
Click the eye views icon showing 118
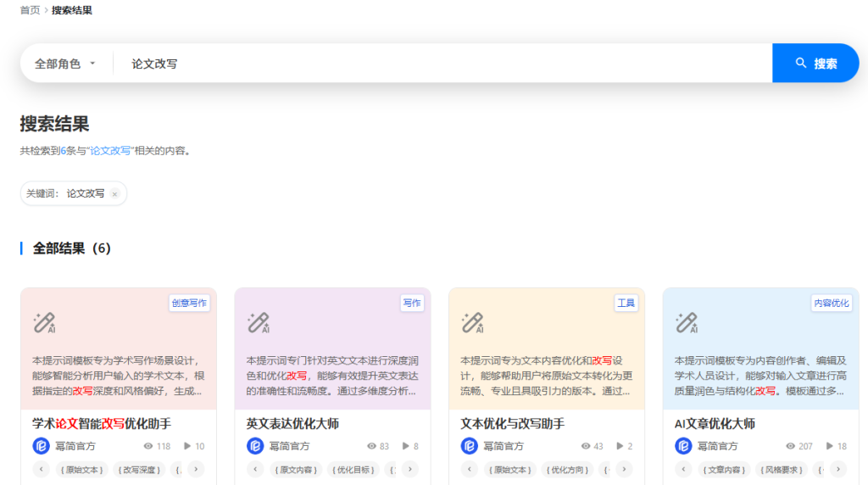tap(148, 446)
